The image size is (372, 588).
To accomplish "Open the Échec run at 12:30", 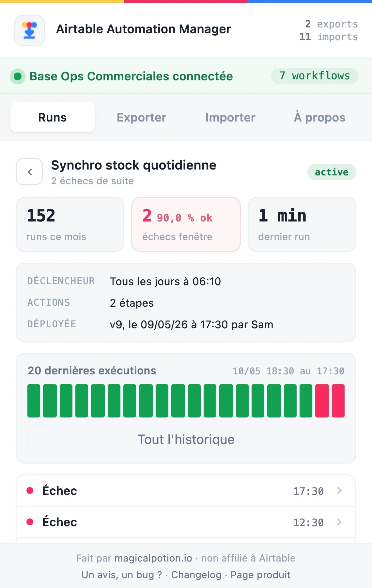I will (186, 522).
